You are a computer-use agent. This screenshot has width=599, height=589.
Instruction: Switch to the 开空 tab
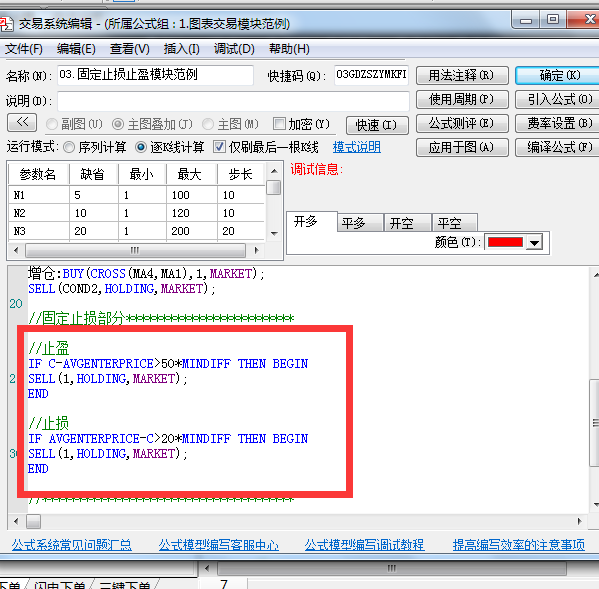click(x=408, y=223)
